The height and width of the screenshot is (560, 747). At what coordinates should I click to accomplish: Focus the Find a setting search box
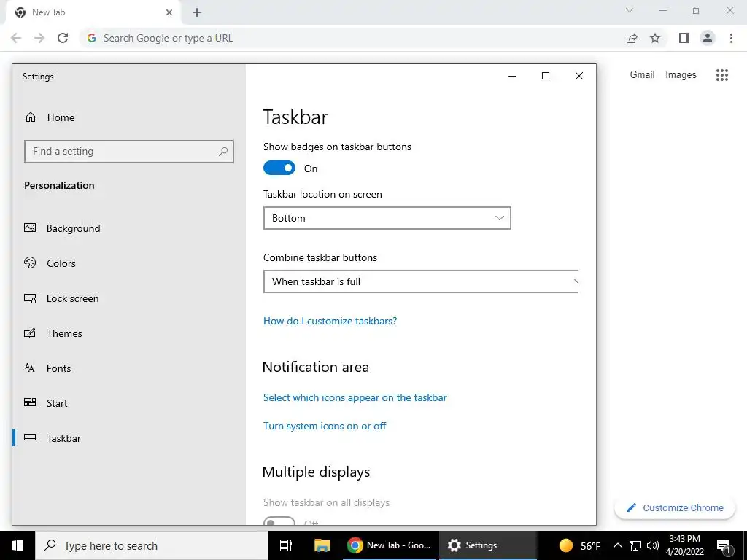point(128,152)
